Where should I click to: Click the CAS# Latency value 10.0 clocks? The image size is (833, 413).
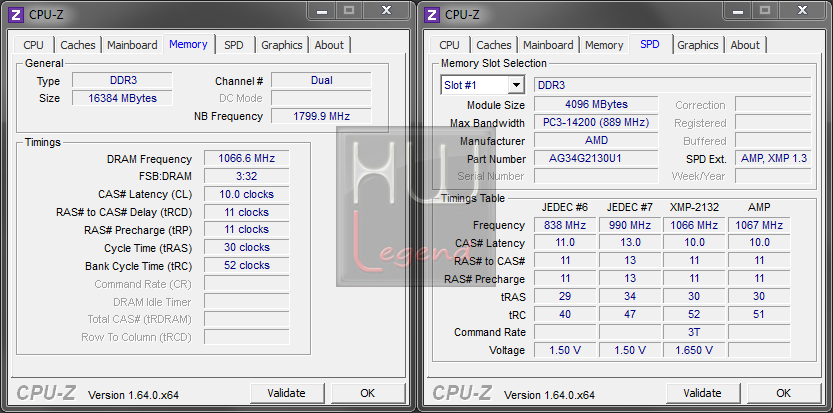pyautogui.click(x=246, y=194)
